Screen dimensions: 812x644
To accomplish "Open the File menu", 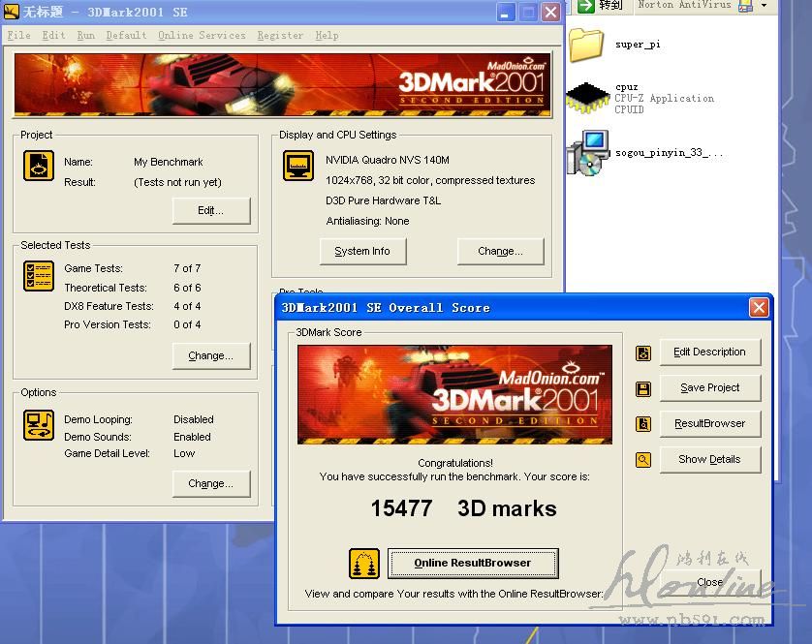I will coord(19,35).
